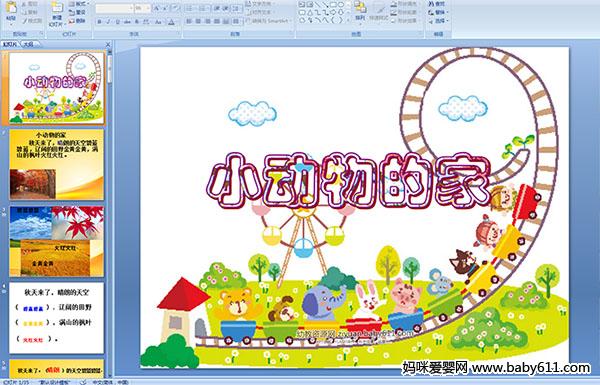Click the delete slide icon
Screen dimensions: 600x385
click(77, 21)
